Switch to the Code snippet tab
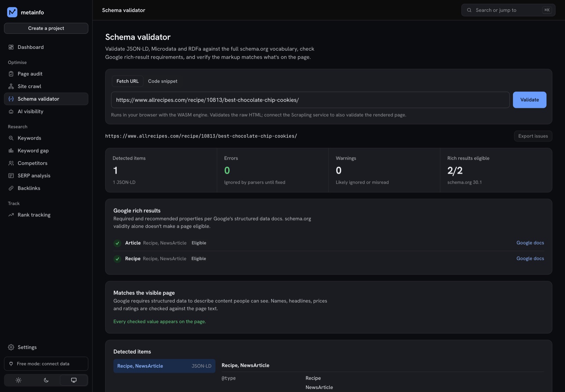 pyautogui.click(x=162, y=81)
